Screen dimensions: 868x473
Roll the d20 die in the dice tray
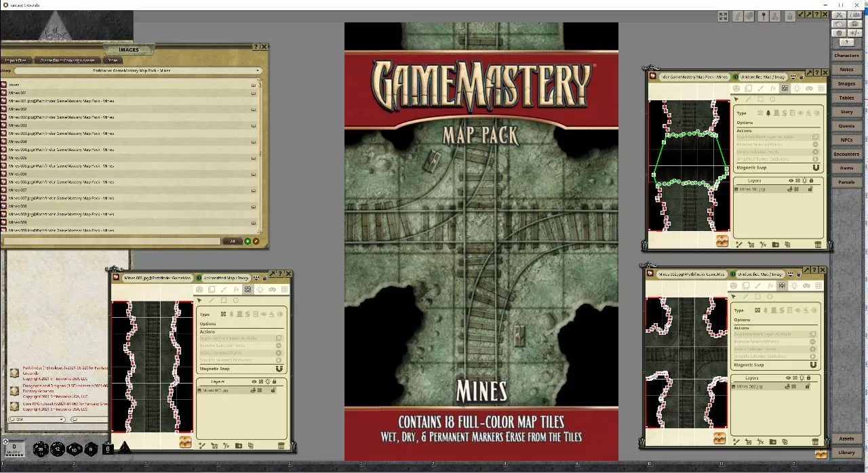click(41, 449)
